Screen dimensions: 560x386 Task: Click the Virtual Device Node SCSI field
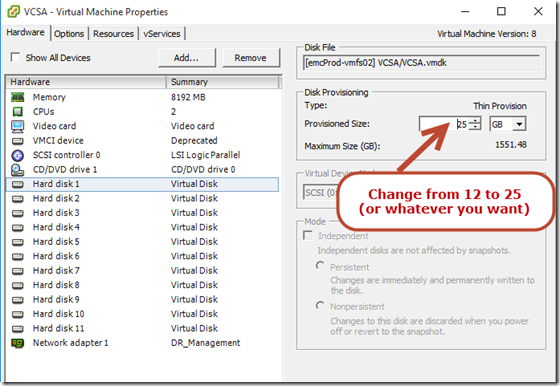click(x=320, y=193)
